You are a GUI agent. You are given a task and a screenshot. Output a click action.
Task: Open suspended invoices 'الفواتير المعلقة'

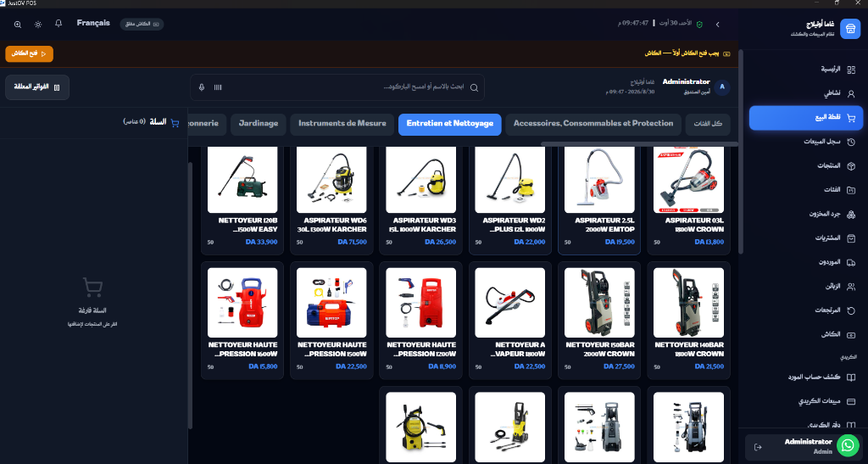click(37, 87)
